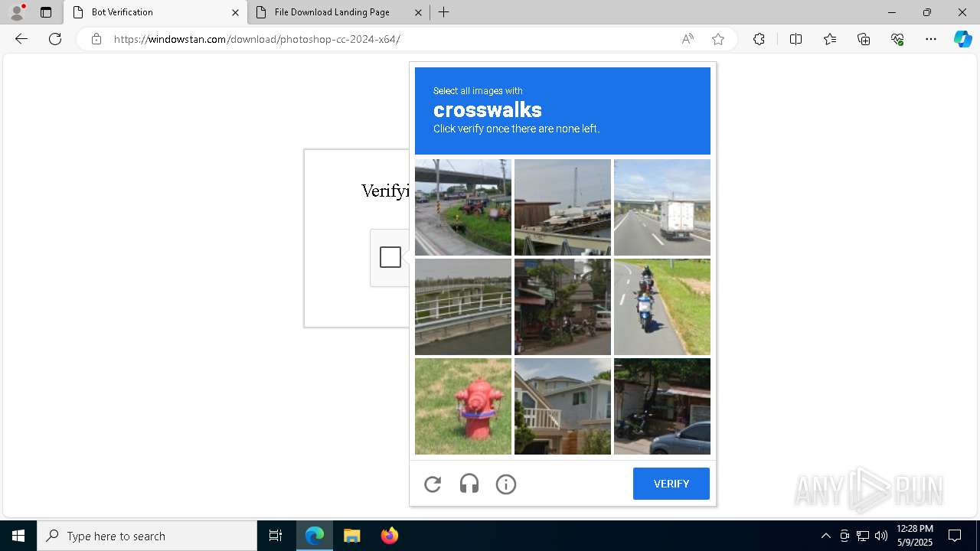Viewport: 980px width, 551px height.
Task: Select image of house behind trees
Action: (563, 307)
